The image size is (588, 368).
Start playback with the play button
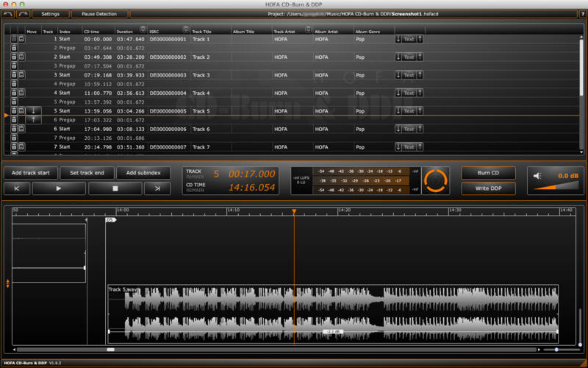pyautogui.click(x=59, y=188)
